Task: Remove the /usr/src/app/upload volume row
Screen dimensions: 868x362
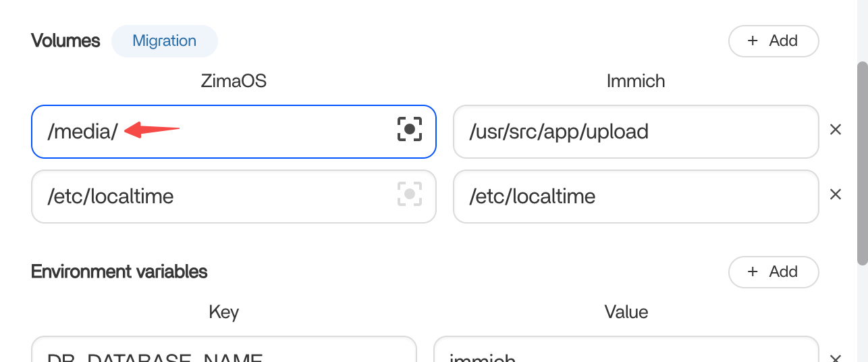Action: click(836, 130)
